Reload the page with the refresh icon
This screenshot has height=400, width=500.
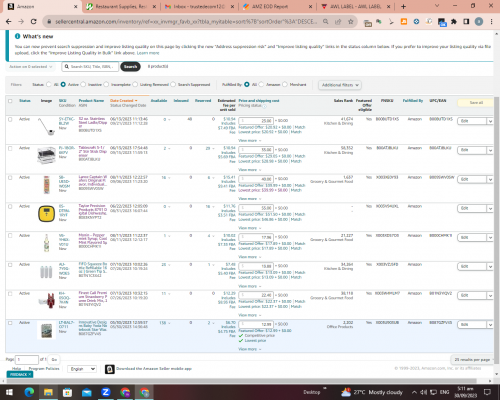[33, 22]
